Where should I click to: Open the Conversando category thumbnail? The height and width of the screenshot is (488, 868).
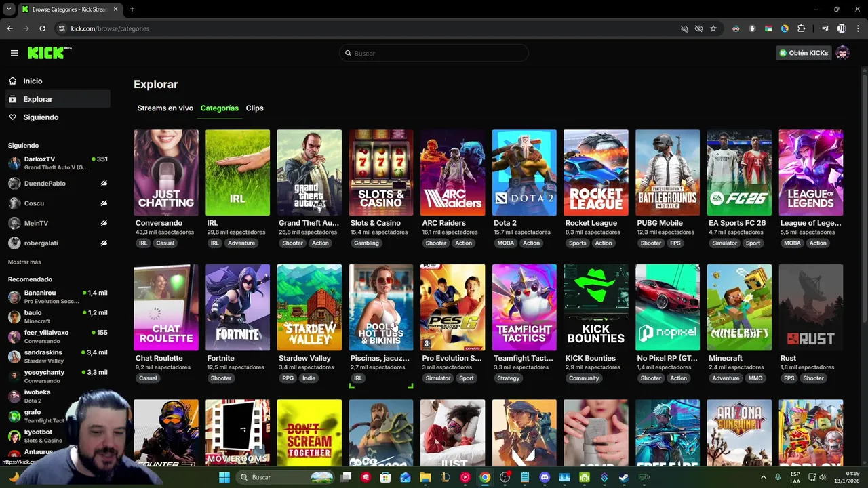(x=166, y=172)
